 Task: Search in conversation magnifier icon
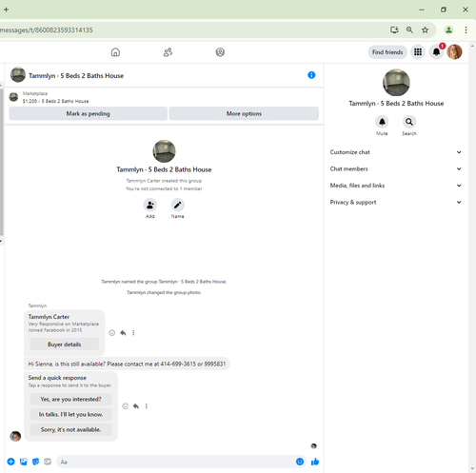[x=409, y=122]
